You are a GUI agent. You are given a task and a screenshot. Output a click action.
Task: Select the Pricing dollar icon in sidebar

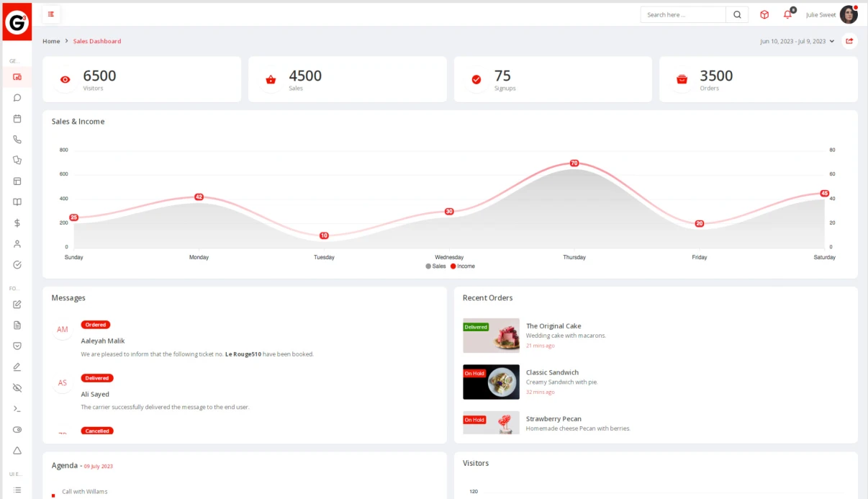coord(17,222)
